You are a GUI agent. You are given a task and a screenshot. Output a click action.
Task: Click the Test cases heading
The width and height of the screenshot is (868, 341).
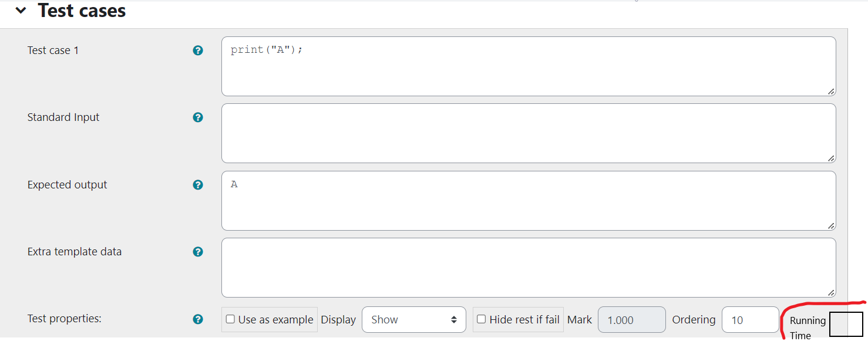pyautogui.click(x=82, y=10)
